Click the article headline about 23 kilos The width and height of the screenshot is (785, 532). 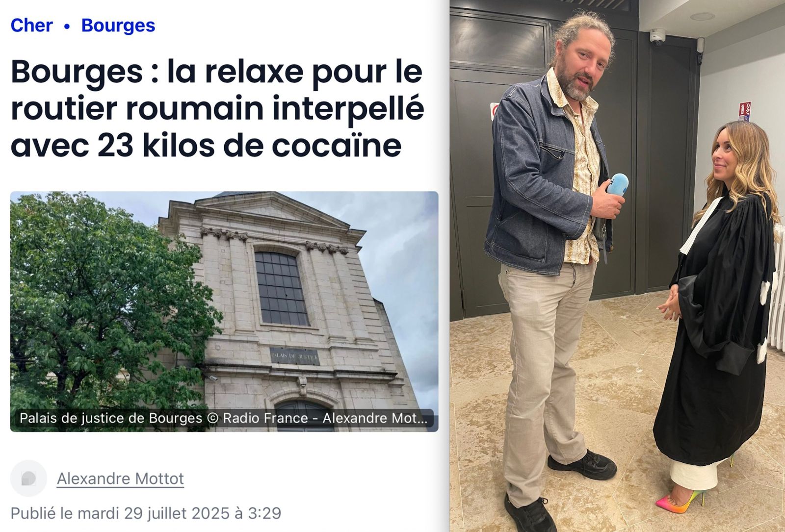pyautogui.click(x=217, y=108)
